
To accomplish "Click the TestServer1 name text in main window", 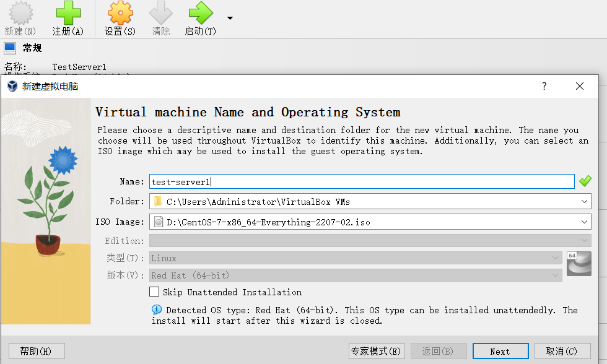I will tap(79, 67).
